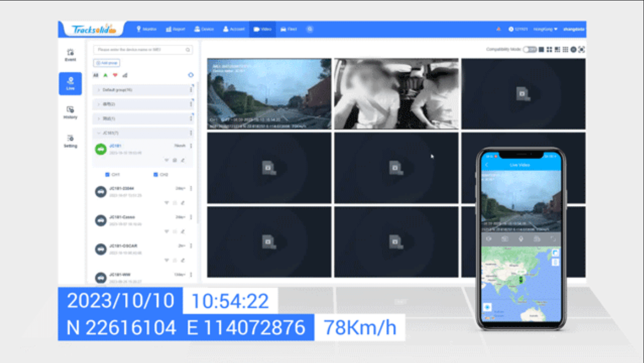
Task: Click the Add group button
Action: pos(106,63)
